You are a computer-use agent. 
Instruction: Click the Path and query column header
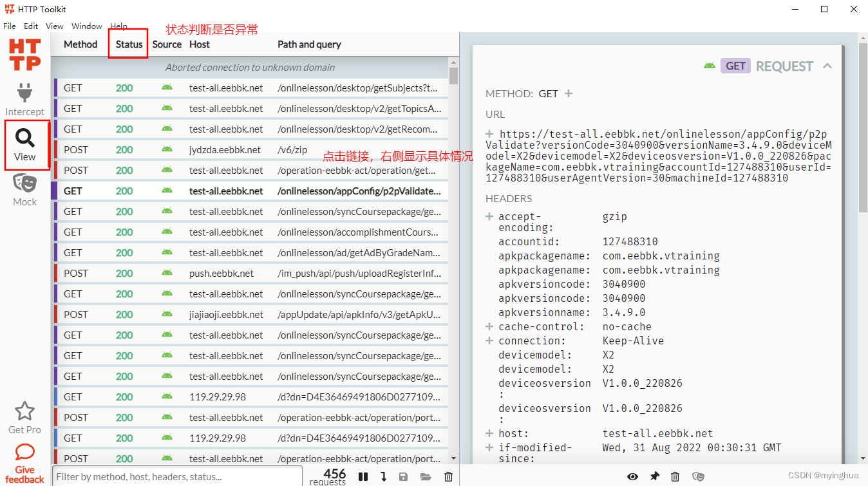(x=309, y=44)
